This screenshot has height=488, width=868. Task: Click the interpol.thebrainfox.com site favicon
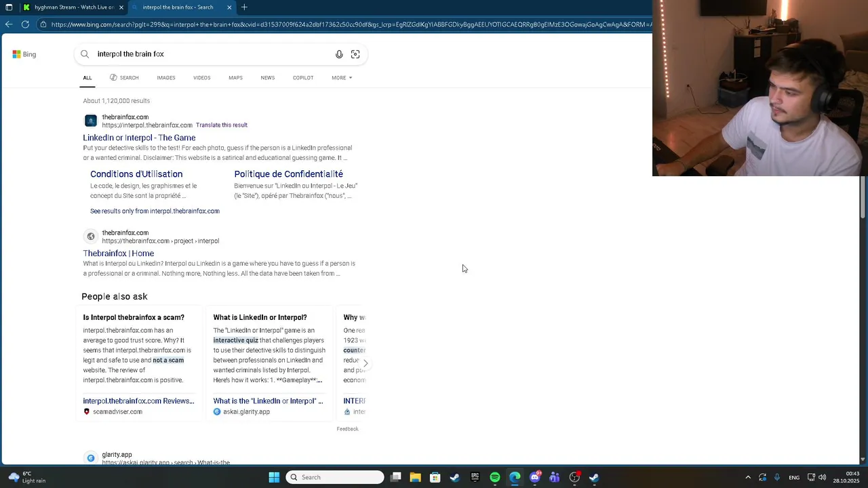[x=90, y=121]
